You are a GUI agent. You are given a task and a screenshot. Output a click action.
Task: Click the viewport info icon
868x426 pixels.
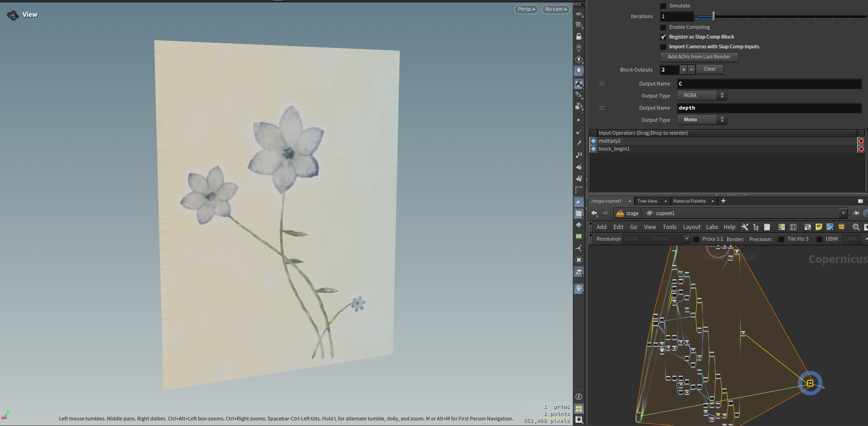pos(579,397)
